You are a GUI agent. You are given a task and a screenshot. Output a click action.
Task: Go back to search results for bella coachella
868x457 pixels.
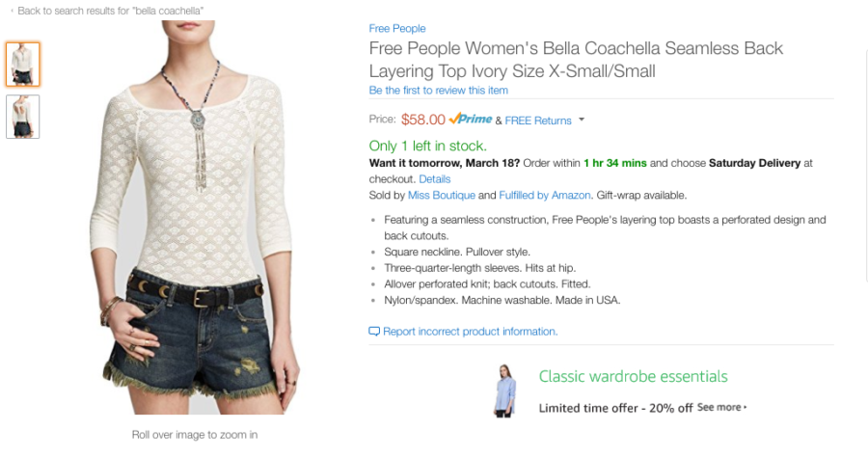[110, 11]
